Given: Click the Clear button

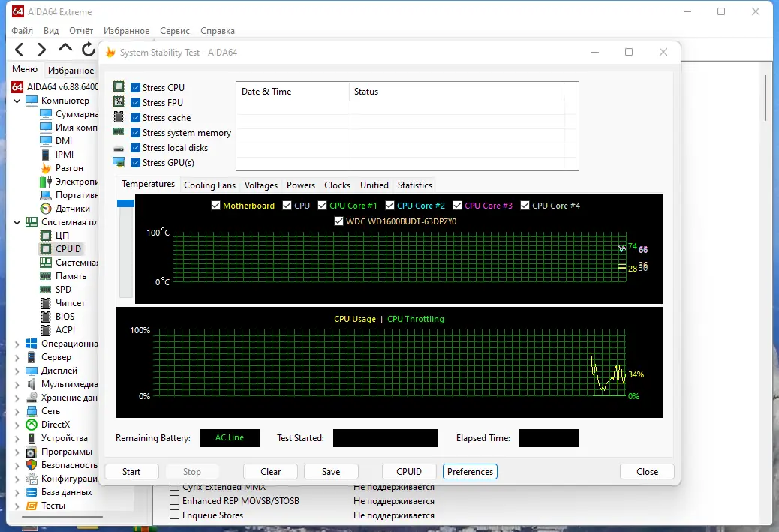Looking at the screenshot, I should (271, 472).
